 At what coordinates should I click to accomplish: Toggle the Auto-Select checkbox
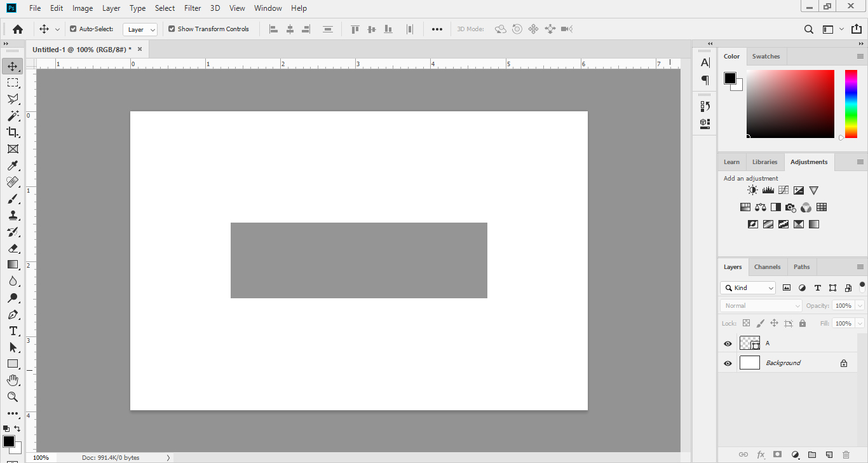click(x=73, y=29)
